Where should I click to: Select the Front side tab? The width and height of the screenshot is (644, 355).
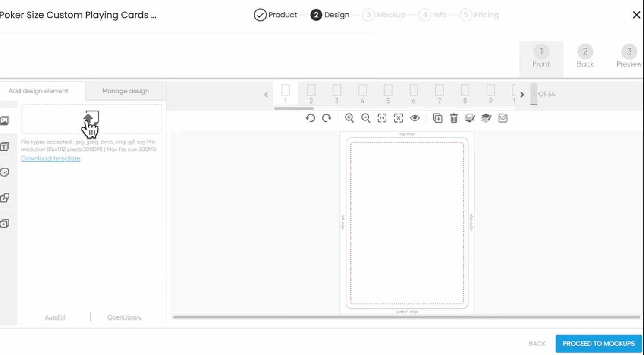[x=541, y=58]
